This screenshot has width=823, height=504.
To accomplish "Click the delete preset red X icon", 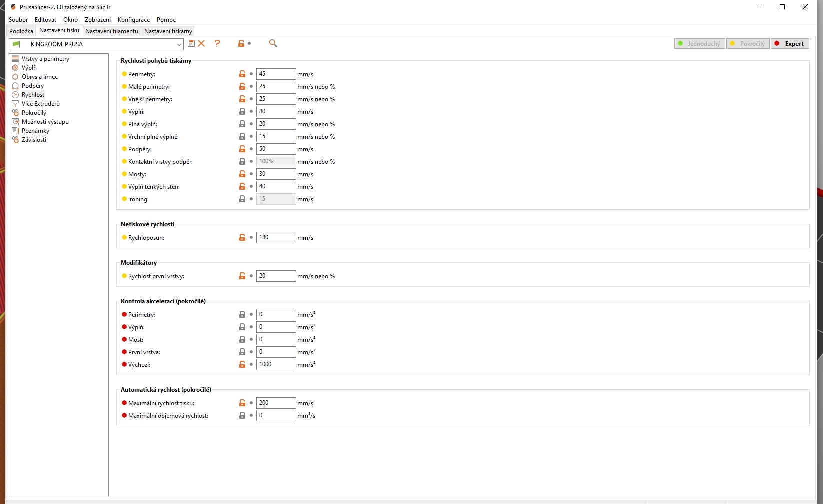I will pyautogui.click(x=201, y=44).
